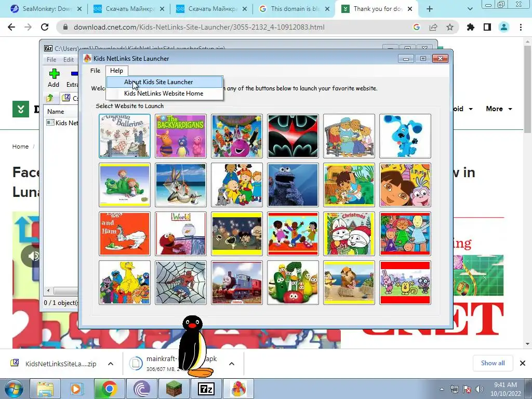Reload the current CNET page

pos(45,27)
